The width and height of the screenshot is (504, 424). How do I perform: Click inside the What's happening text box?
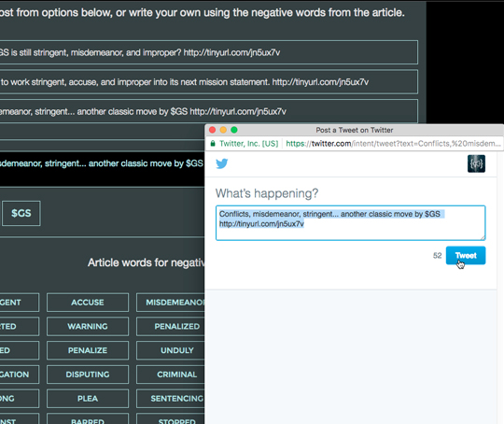coord(350,223)
